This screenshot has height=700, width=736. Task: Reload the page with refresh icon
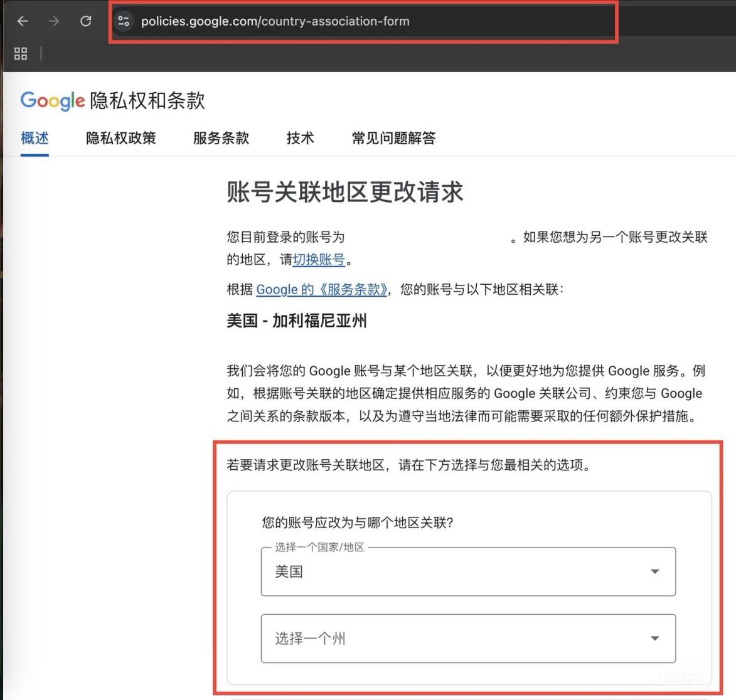85,21
